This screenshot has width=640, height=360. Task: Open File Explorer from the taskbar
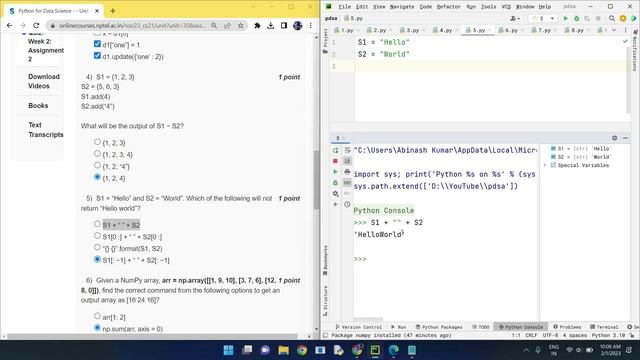point(283,350)
